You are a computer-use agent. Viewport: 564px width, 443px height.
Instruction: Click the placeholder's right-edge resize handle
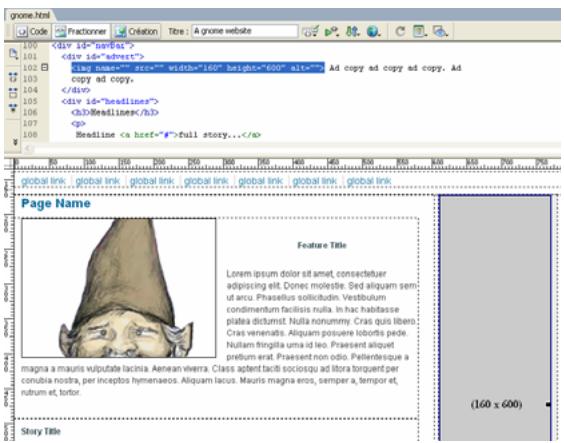point(549,405)
